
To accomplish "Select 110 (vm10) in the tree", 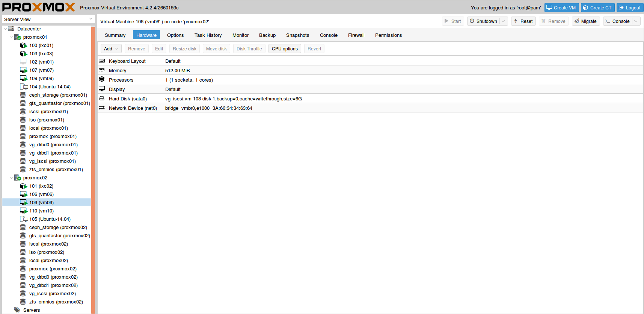I will [41, 211].
